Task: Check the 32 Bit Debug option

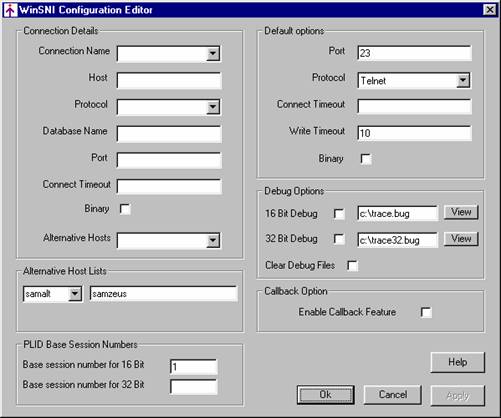Action: pos(339,239)
